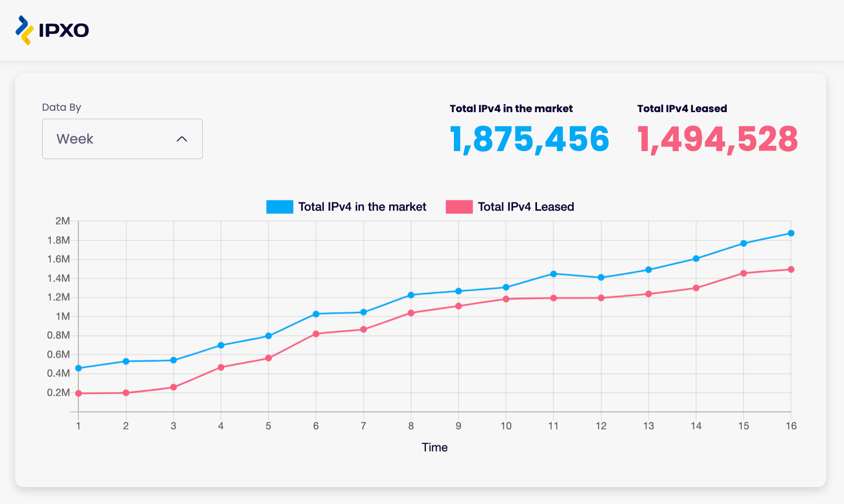Click the Time axis label
844x504 pixels.
point(435,447)
